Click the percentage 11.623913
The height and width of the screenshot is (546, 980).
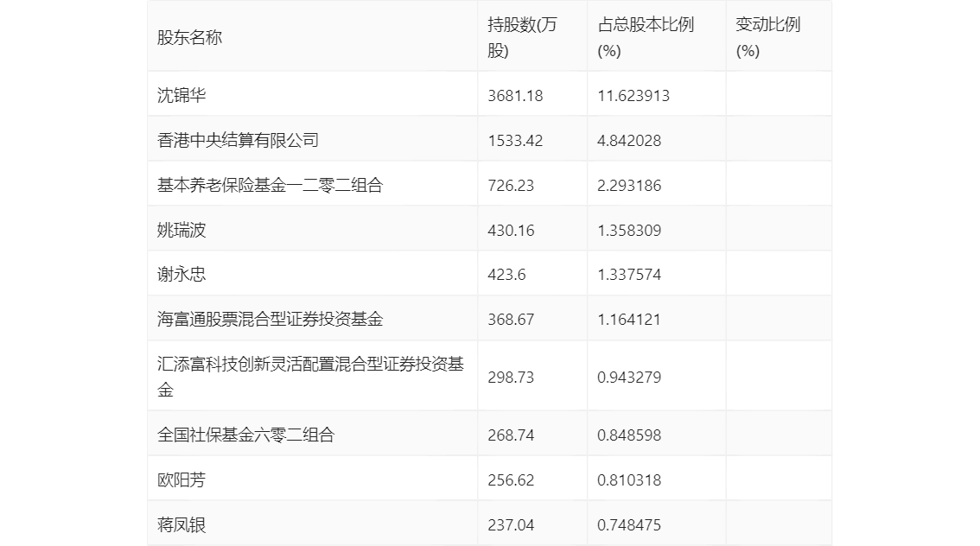pyautogui.click(x=633, y=96)
